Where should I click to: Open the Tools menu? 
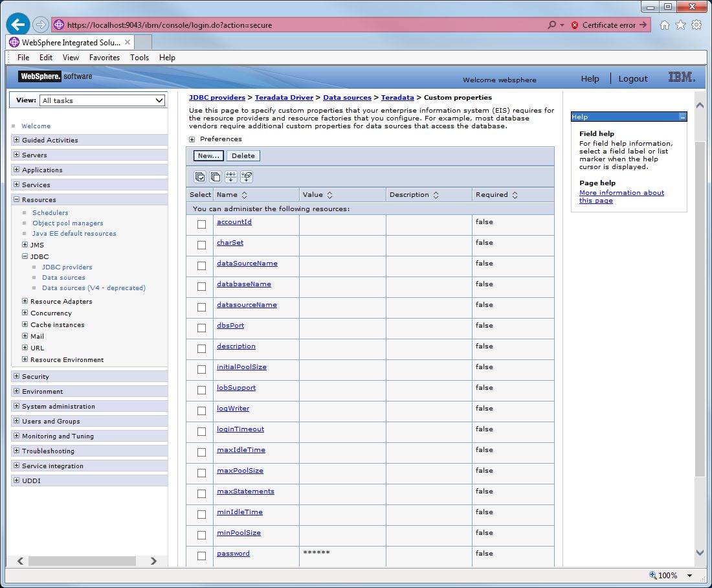139,57
